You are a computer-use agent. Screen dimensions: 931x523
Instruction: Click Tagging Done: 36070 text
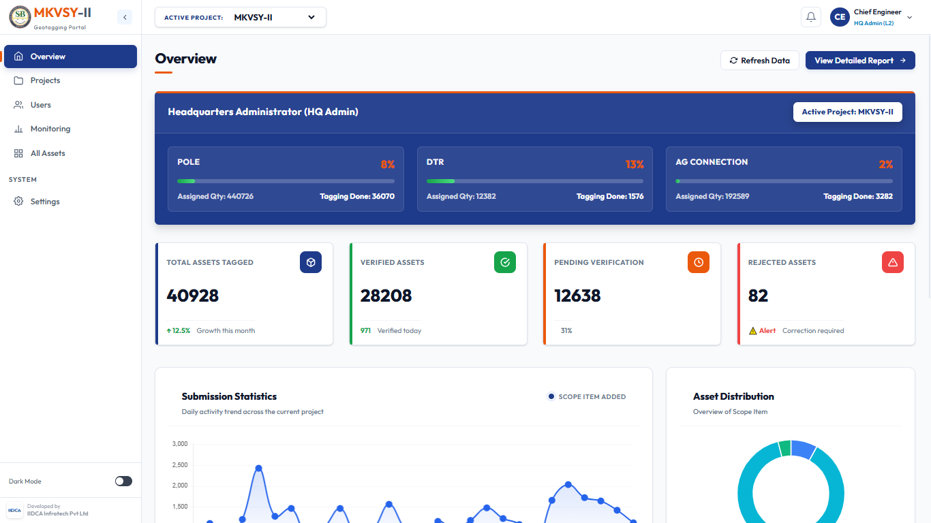(x=357, y=196)
